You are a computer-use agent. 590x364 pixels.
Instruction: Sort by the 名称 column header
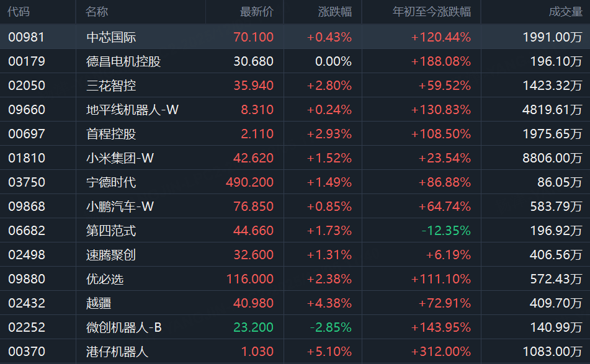coord(97,12)
